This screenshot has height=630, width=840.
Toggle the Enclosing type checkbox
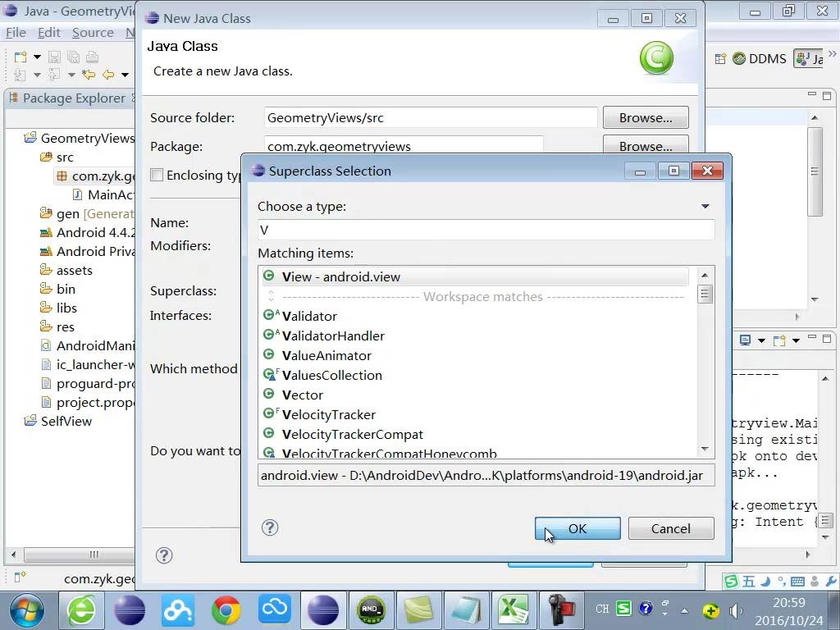(x=157, y=176)
